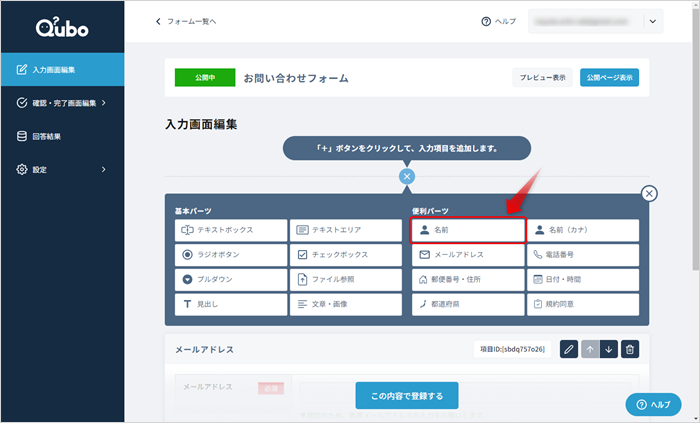Click 公開ページ表示 button
Image resolution: width=700 pixels, height=423 pixels.
tap(609, 78)
